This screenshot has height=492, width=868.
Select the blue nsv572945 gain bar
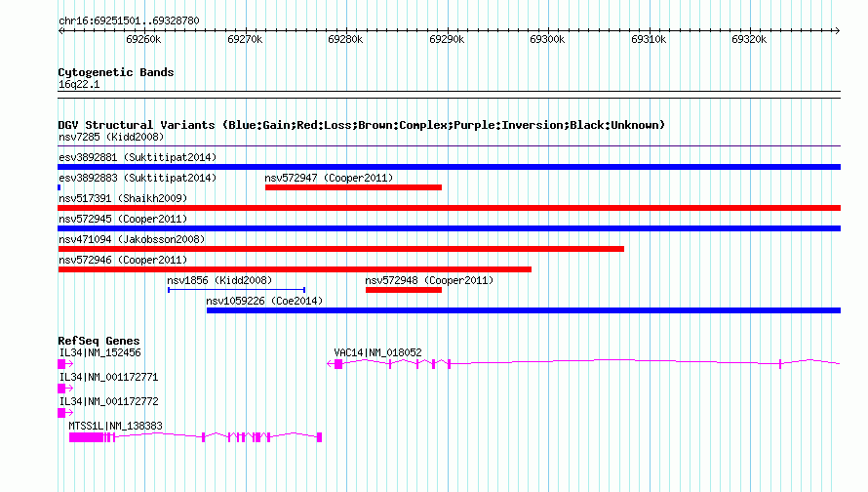click(449, 228)
